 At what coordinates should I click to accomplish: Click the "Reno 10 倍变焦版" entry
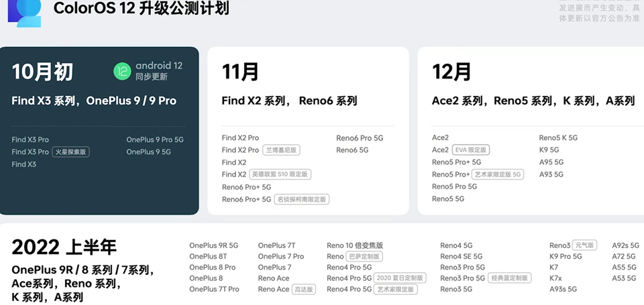click(x=355, y=245)
